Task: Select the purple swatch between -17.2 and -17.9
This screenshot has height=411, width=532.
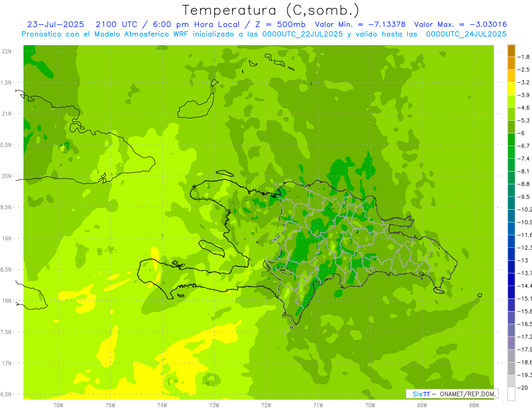Action: point(511,343)
